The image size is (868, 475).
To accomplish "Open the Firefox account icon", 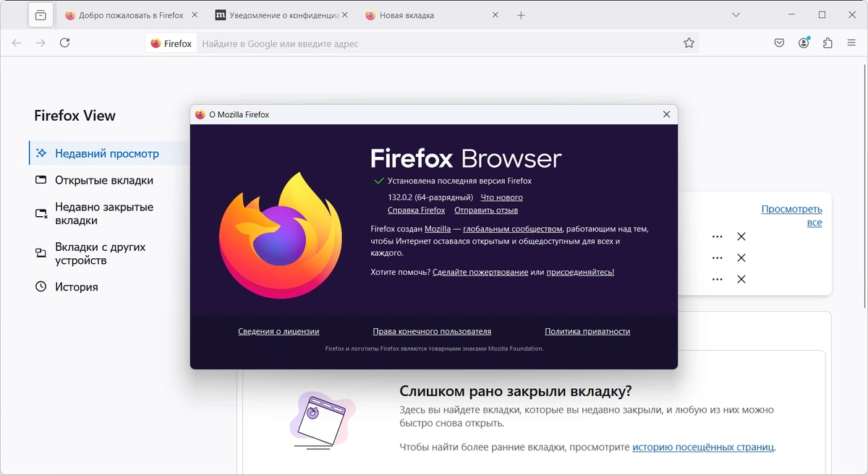I will pyautogui.click(x=804, y=43).
